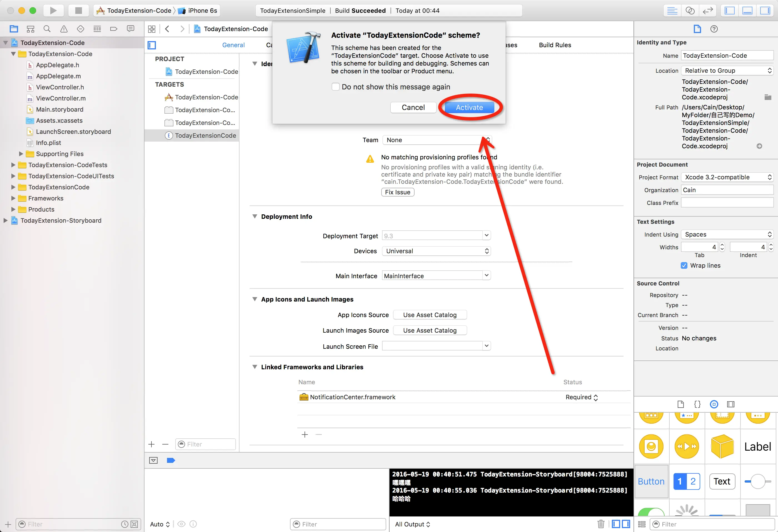Show the Assistant editor
The width and height of the screenshot is (778, 532).
(x=690, y=10)
